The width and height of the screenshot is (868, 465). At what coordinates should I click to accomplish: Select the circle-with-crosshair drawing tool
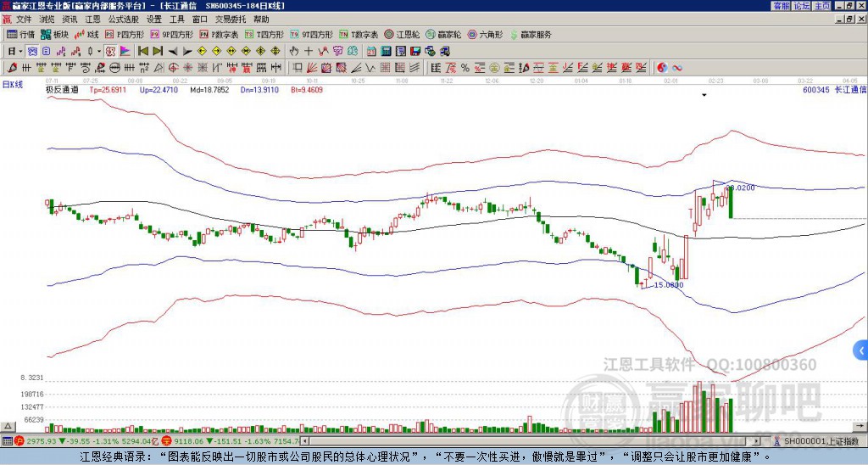coord(173,68)
